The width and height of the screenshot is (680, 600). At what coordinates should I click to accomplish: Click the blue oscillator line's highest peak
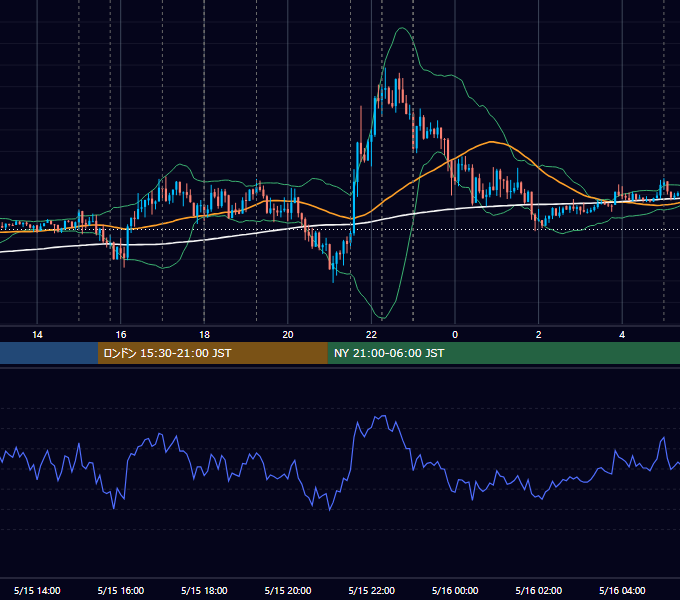coord(383,416)
